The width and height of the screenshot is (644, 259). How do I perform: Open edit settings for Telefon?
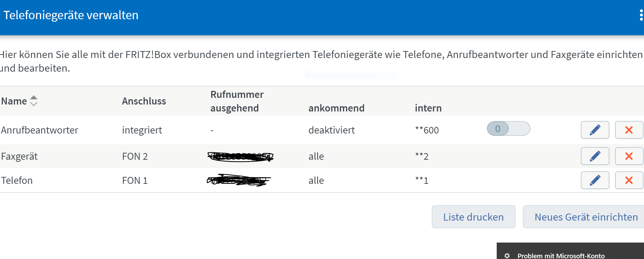click(595, 180)
